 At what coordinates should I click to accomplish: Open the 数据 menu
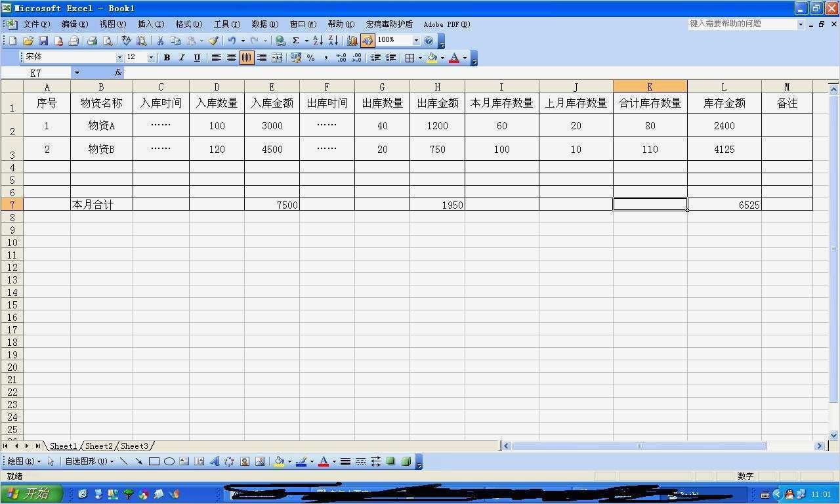pyautogui.click(x=264, y=24)
